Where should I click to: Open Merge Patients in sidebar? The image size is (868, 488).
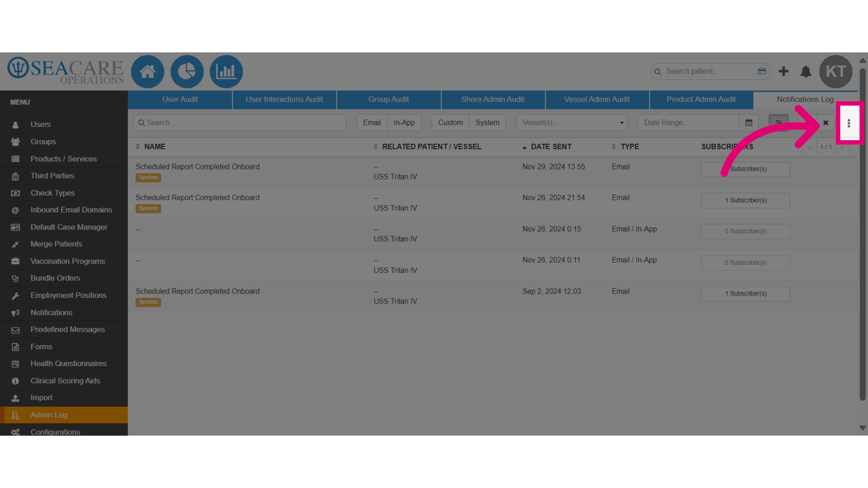(64, 244)
